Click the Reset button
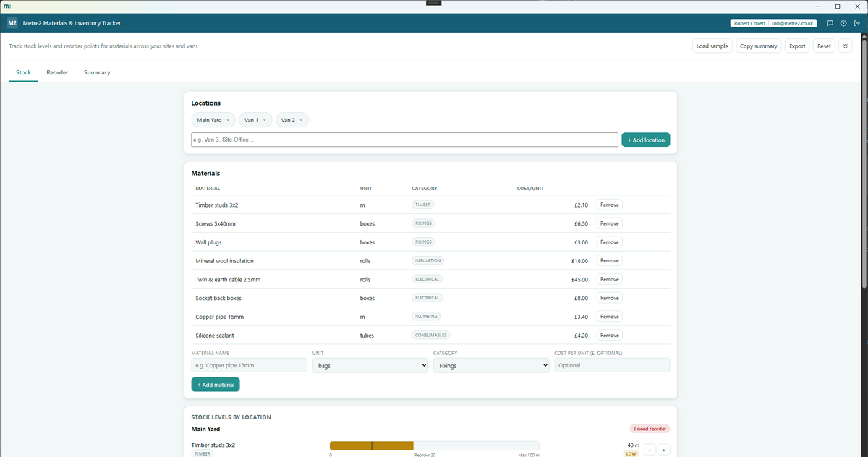This screenshot has width=868, height=457. pyautogui.click(x=824, y=46)
